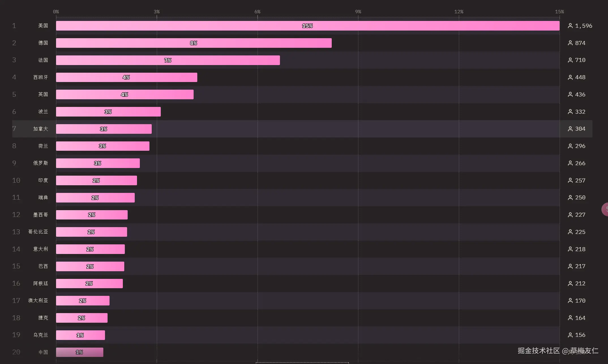
Task: Select the 法国 7% bar
Action: click(x=168, y=60)
